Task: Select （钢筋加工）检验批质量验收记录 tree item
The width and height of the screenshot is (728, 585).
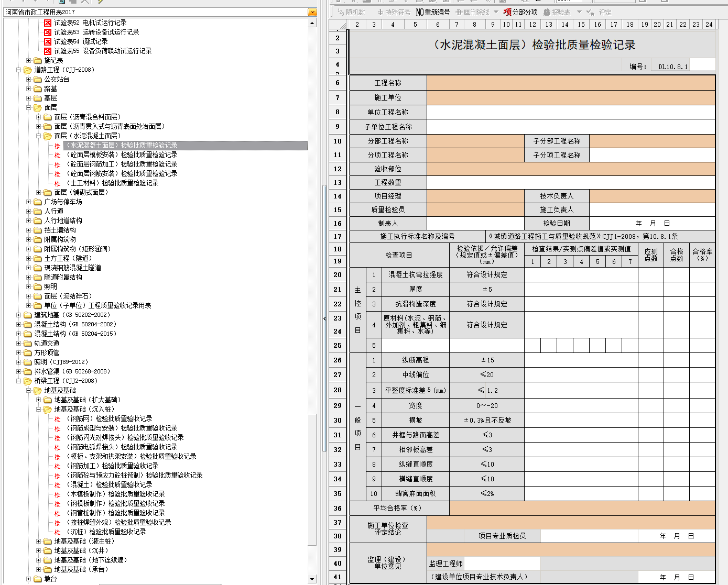Action: point(112,466)
